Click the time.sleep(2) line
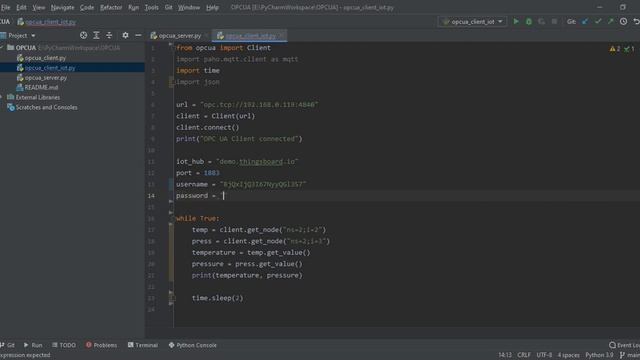 coord(217,298)
